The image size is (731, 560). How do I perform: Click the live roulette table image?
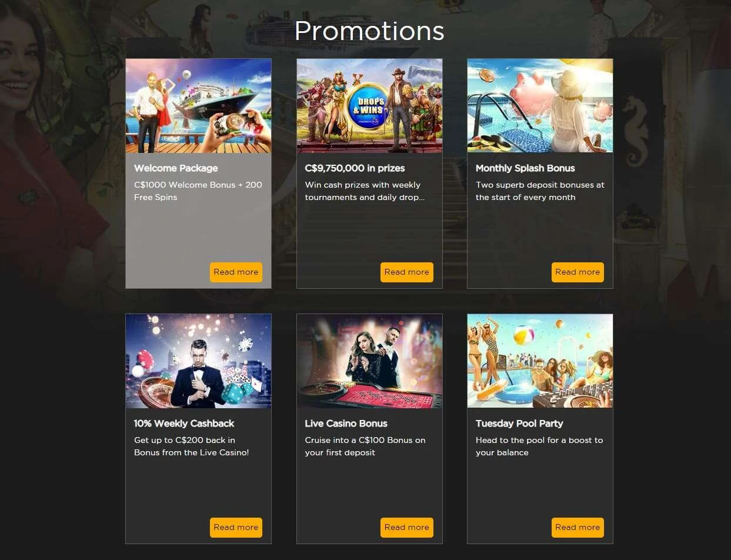[369, 361]
